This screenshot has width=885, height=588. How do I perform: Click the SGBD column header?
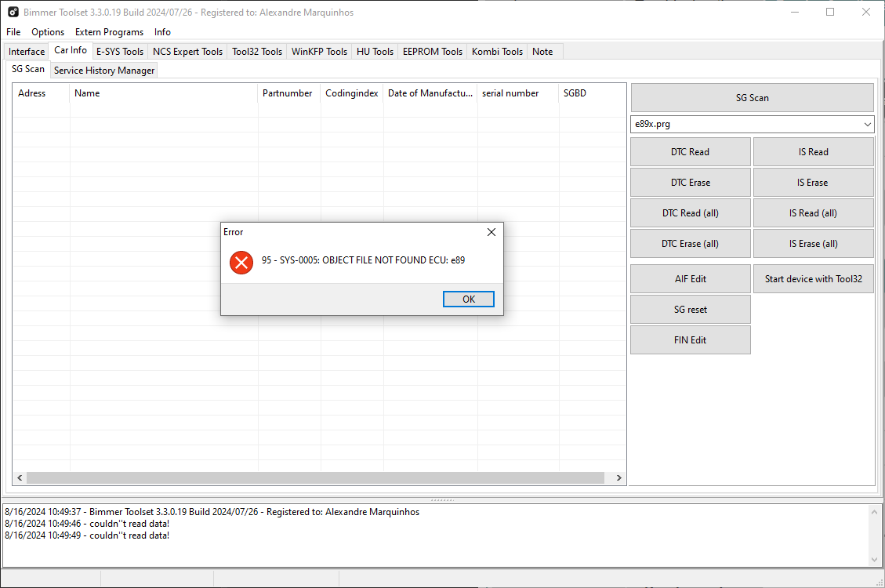592,93
